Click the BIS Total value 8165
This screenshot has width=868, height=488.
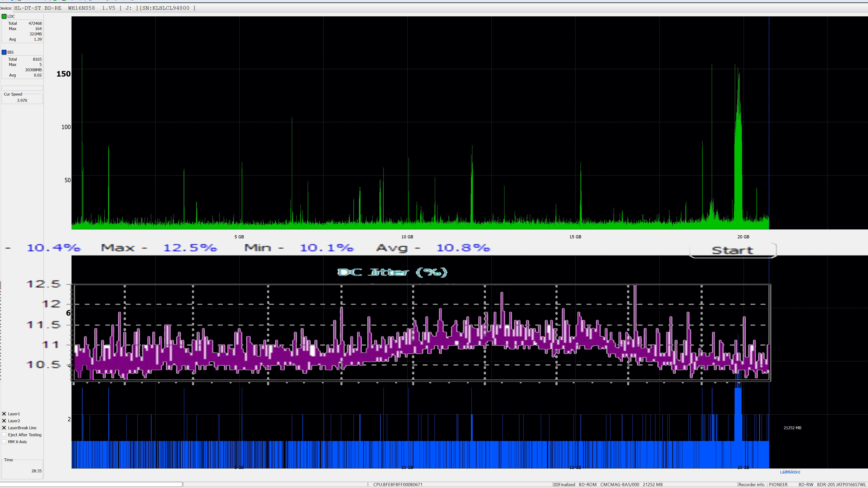pos(37,59)
